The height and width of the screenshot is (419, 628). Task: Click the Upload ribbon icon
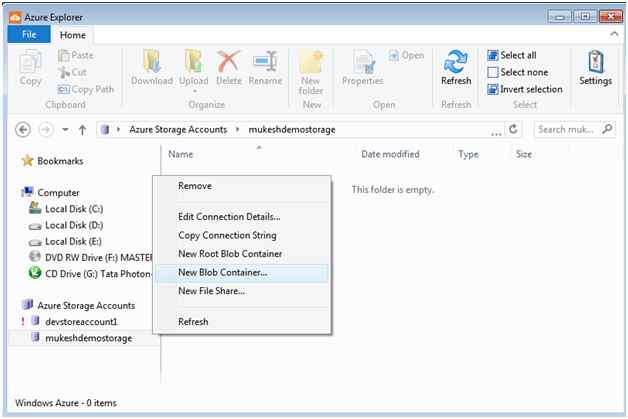coord(193,68)
